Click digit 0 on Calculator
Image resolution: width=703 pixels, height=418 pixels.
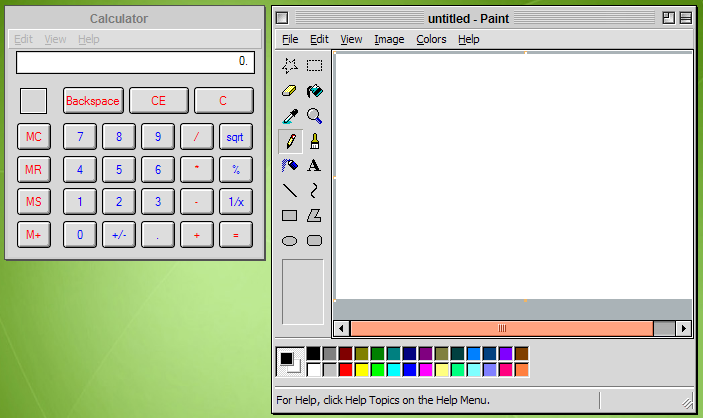[80, 235]
